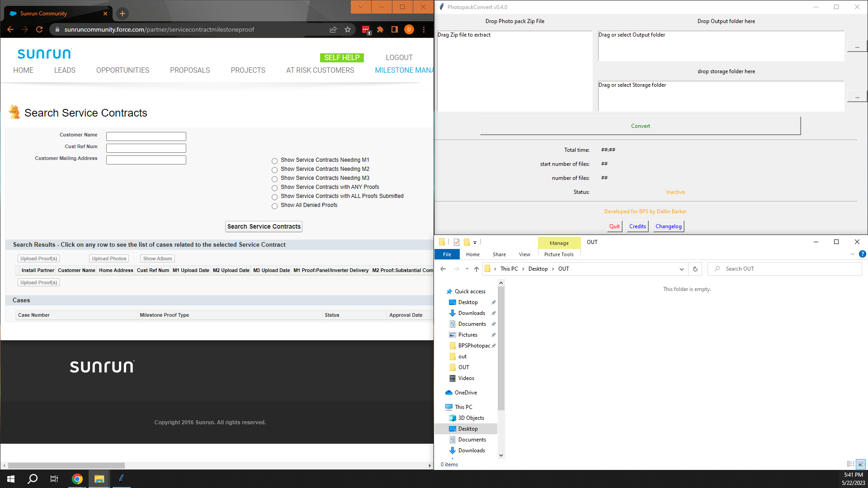Click Search Service Contracts button
Viewport: 868px width, 488px height.
264,226
